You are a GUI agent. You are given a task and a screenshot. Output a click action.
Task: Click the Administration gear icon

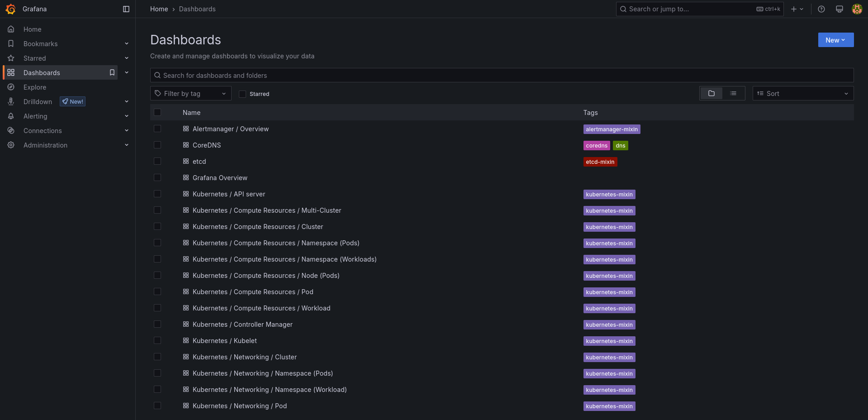[x=11, y=145]
